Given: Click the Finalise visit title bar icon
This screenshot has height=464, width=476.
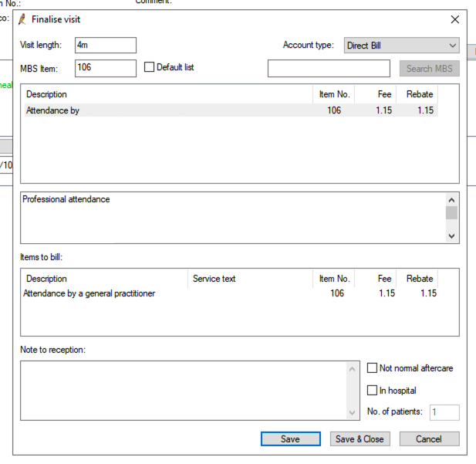Looking at the screenshot, I should (22, 19).
